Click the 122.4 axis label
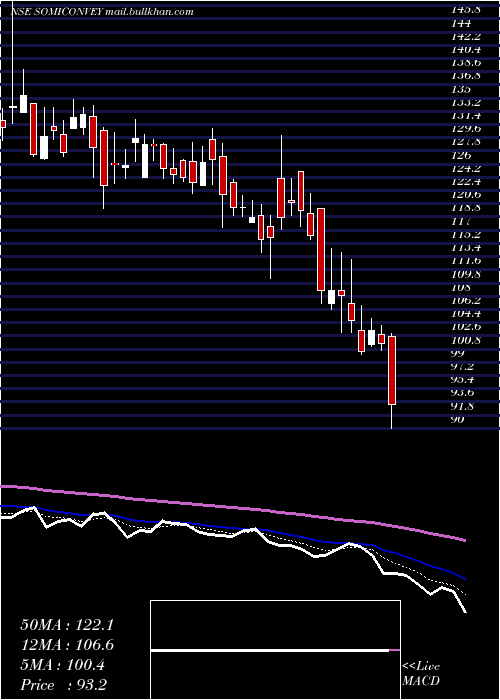The image size is (500, 700). 468,181
